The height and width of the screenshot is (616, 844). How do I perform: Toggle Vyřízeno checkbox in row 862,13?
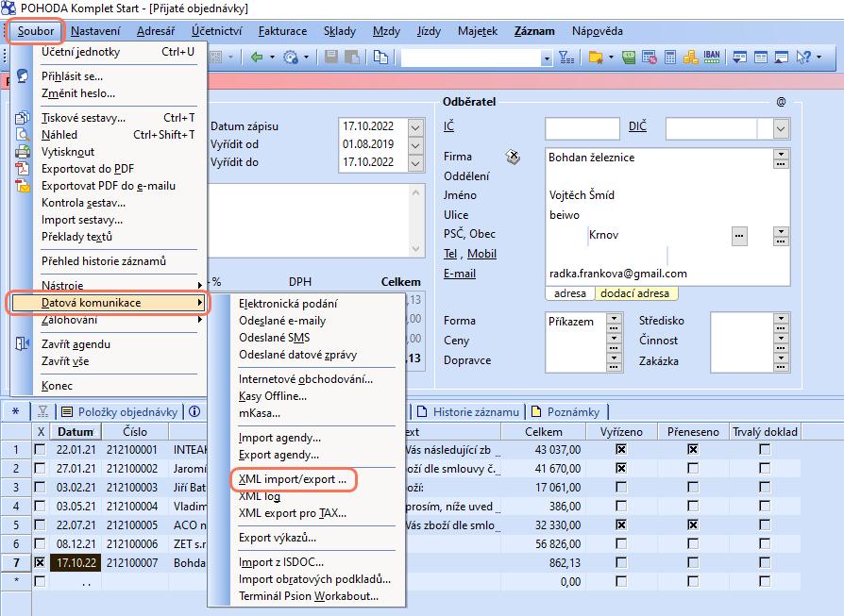click(x=621, y=563)
